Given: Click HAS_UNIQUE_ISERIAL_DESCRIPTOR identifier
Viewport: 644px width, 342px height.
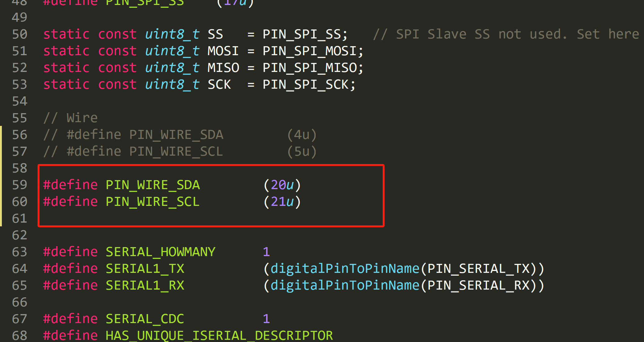Looking at the screenshot, I should point(219,335).
